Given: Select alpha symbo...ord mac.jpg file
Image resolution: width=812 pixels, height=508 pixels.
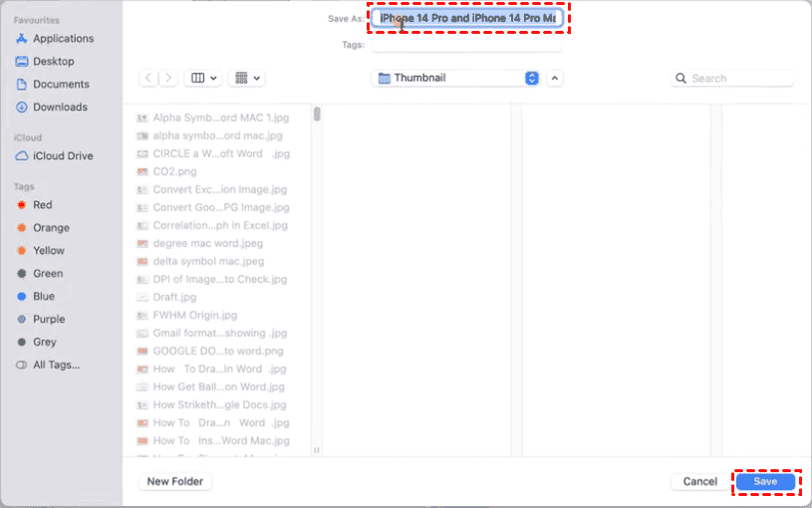Looking at the screenshot, I should (210, 135).
